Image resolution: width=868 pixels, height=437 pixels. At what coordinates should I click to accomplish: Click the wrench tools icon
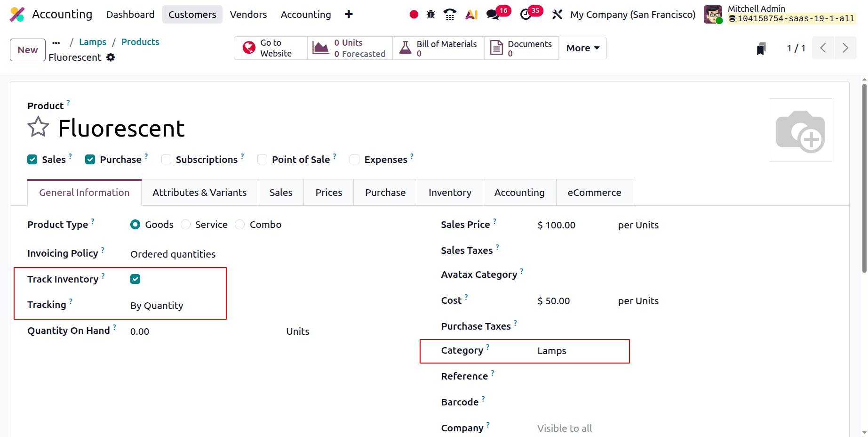tap(557, 14)
